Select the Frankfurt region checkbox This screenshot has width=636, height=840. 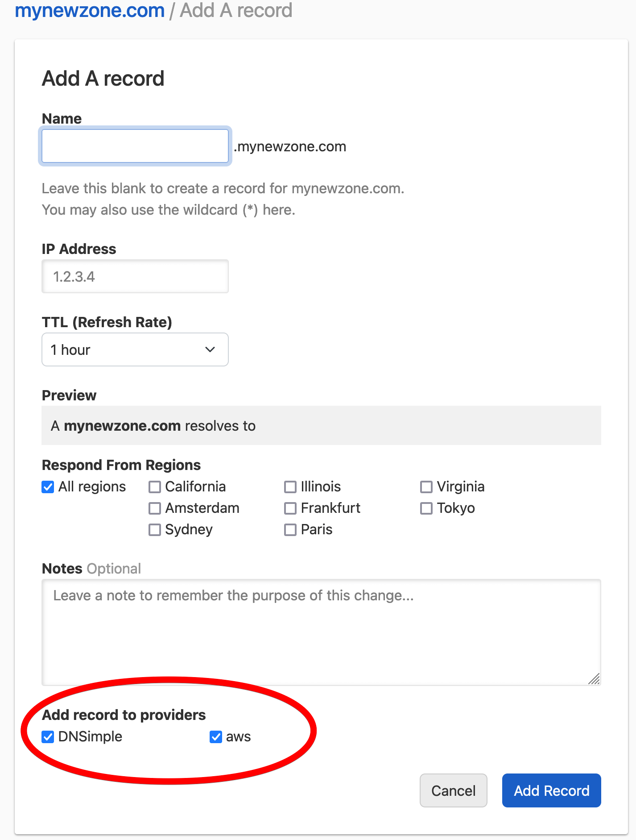pos(290,508)
